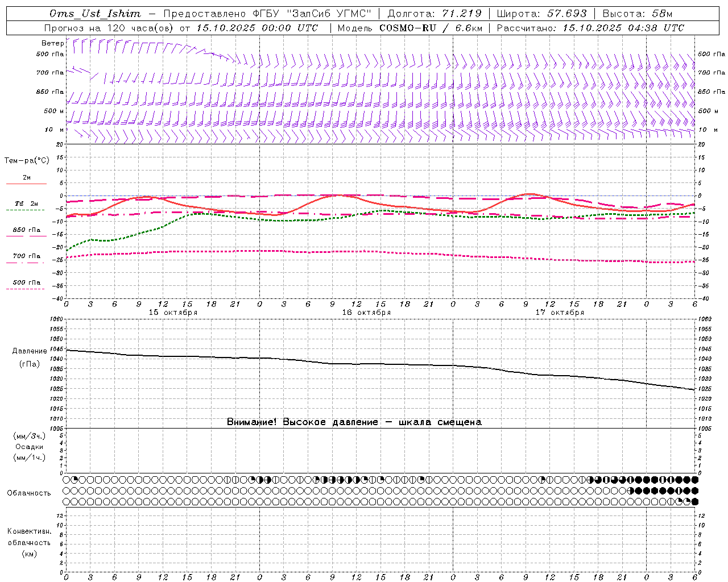Click the Конвективн. convective cloud label

coord(29,531)
